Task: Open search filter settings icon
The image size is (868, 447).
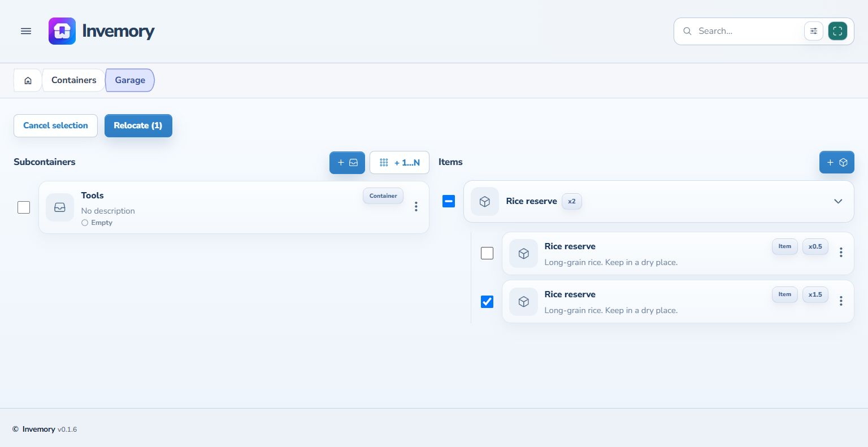Action: coord(814,31)
